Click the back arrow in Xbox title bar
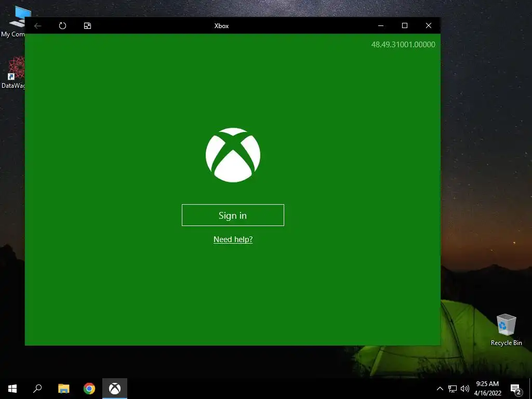 (x=37, y=26)
